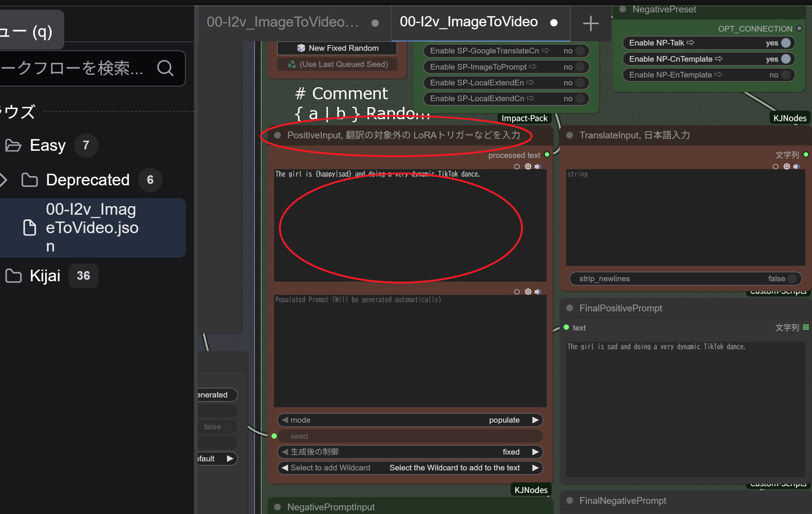Click the dice New Fixed Random button

pos(337,48)
